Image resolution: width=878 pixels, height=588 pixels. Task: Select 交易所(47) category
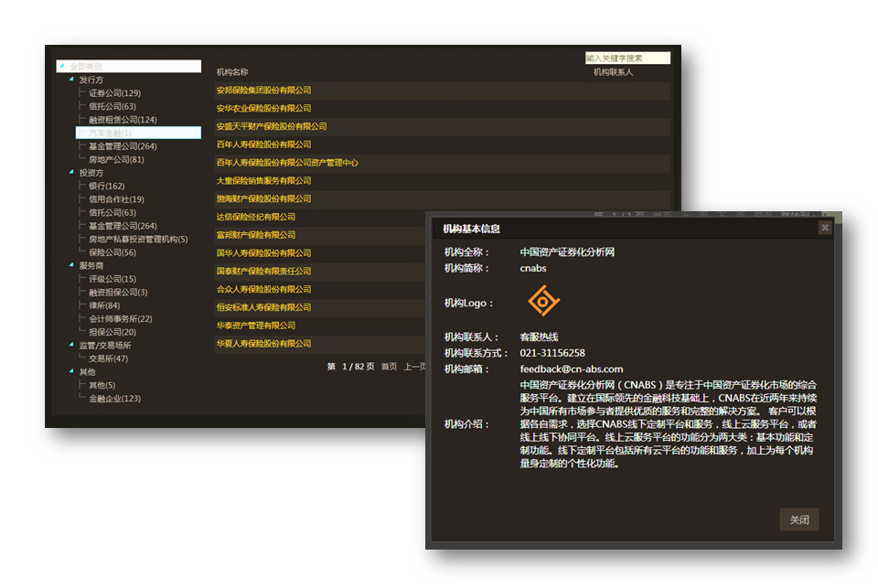[x=109, y=358]
